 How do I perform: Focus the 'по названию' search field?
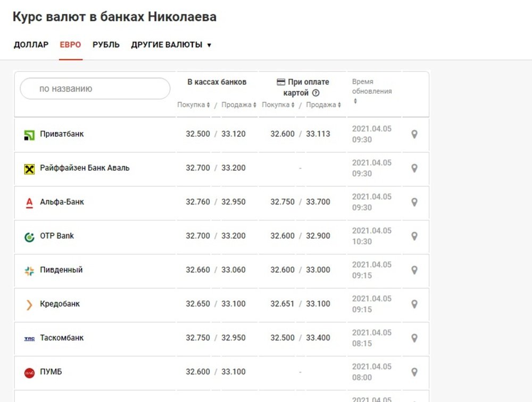[95, 88]
